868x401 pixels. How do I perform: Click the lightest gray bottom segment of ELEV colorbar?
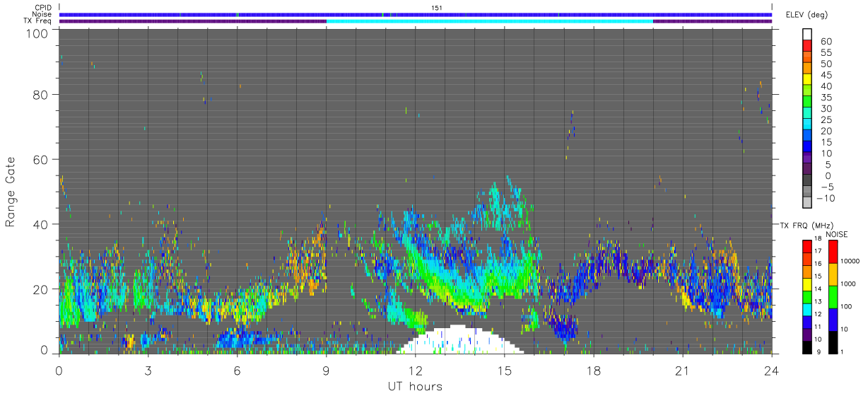tap(807, 202)
